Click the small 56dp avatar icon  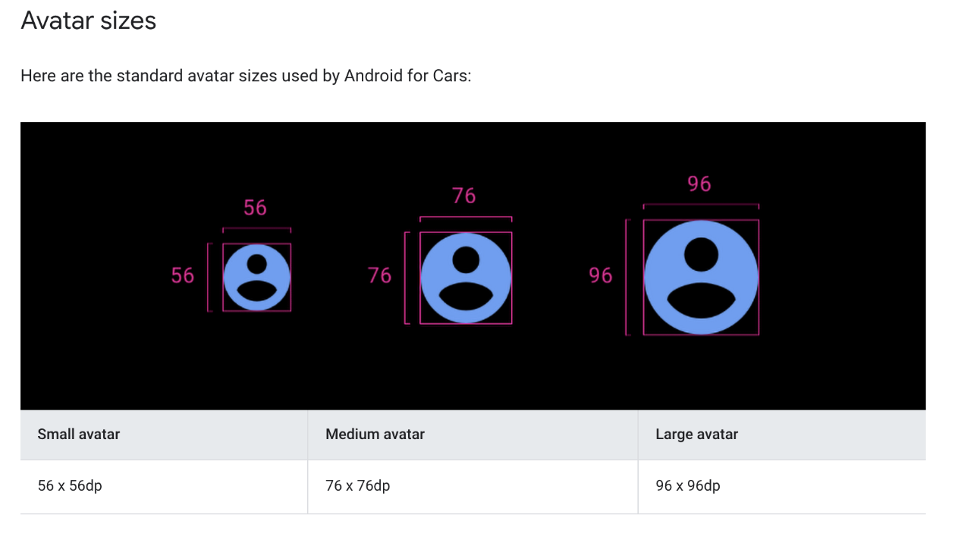257,278
